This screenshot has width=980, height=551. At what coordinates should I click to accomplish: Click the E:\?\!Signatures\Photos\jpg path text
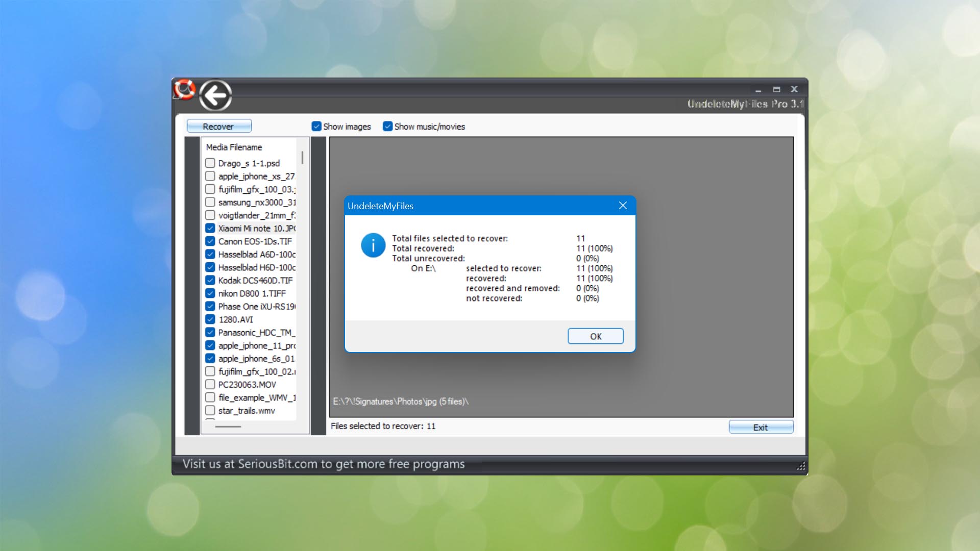(x=401, y=402)
